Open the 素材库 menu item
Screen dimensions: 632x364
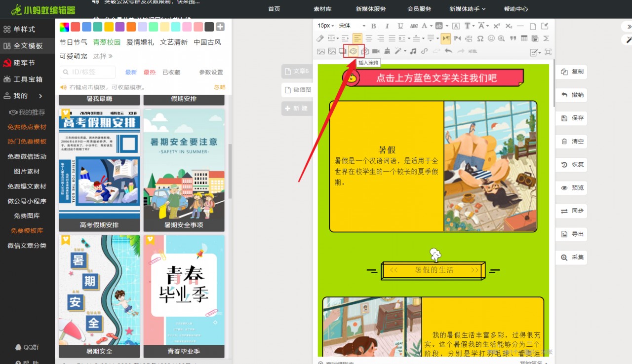[x=322, y=8]
